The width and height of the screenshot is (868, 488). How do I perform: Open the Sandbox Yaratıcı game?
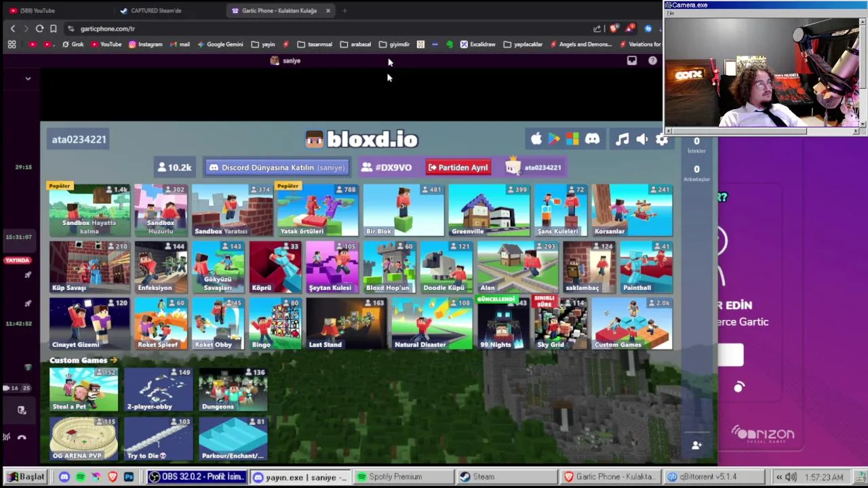(x=232, y=209)
